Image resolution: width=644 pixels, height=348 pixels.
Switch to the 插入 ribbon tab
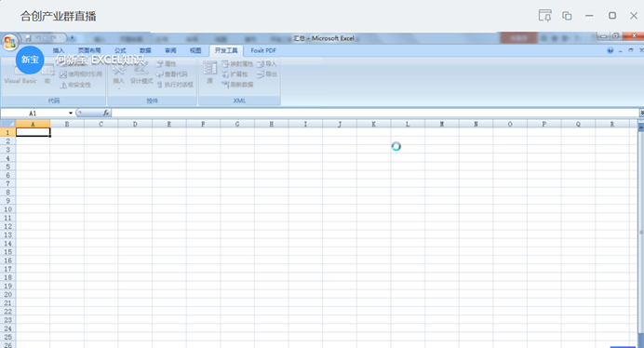coord(59,50)
